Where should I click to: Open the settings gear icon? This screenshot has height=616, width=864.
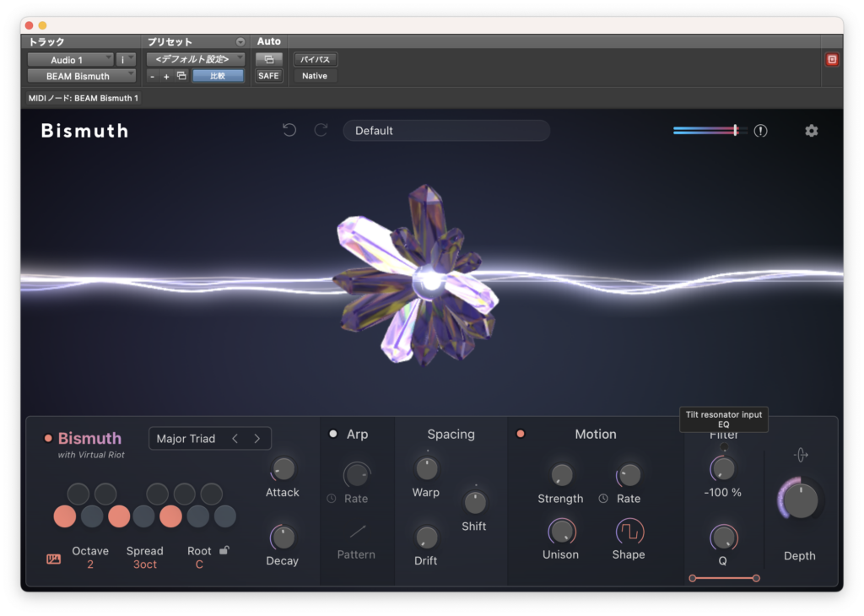click(811, 131)
